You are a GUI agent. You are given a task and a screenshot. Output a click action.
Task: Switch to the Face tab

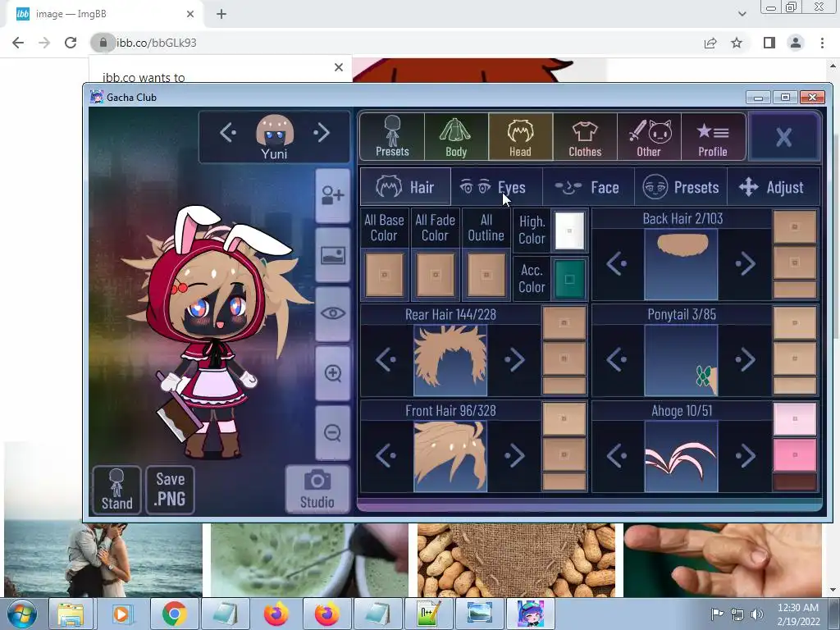tap(588, 187)
